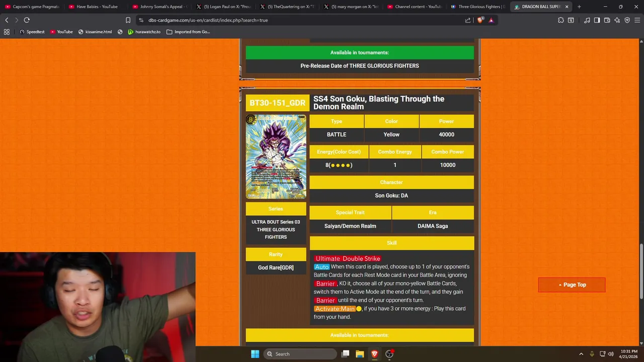Open File Explorer from the taskbar
The width and height of the screenshot is (644, 362).
tap(360, 354)
